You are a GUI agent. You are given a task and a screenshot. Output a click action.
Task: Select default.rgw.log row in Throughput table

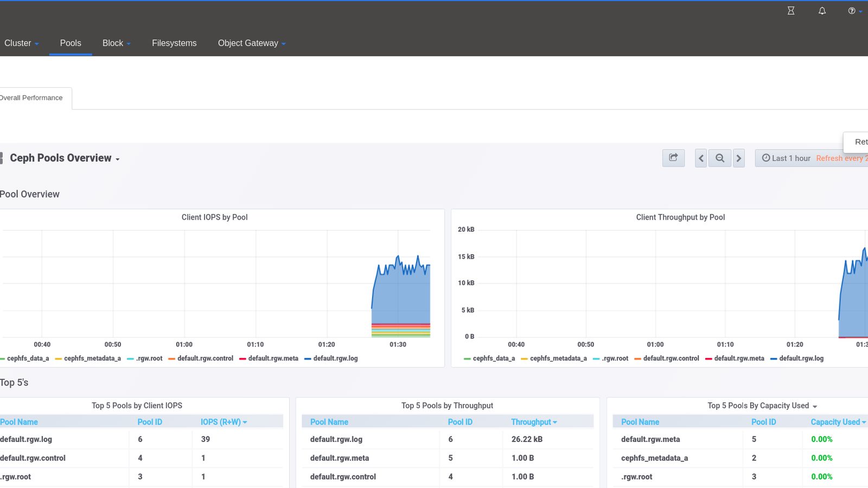[448, 439]
